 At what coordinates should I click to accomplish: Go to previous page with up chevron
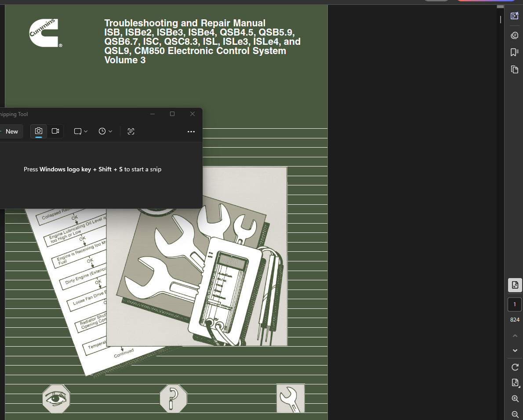pos(515,336)
